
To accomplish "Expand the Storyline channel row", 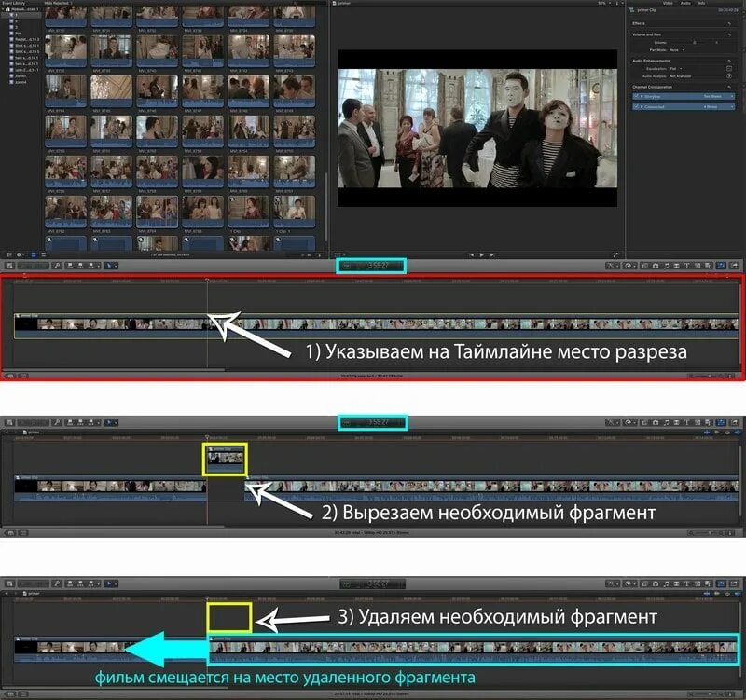I will coord(642,97).
